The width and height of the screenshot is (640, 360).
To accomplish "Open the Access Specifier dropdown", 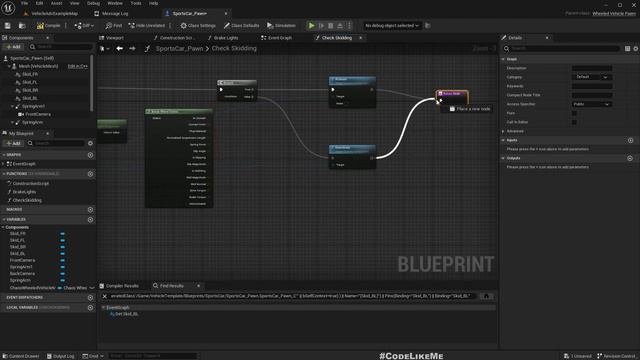I will point(592,104).
